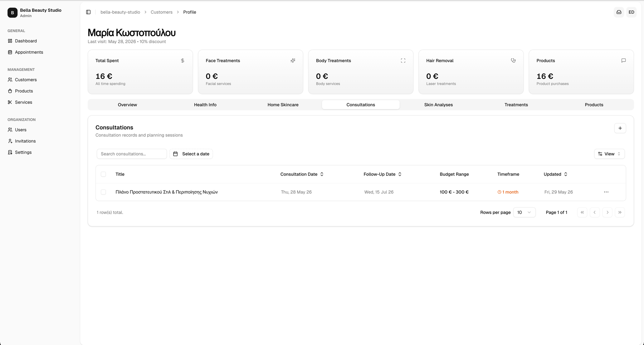Click the Profile breadcrumb
This screenshot has height=345, width=644.
coord(190,12)
